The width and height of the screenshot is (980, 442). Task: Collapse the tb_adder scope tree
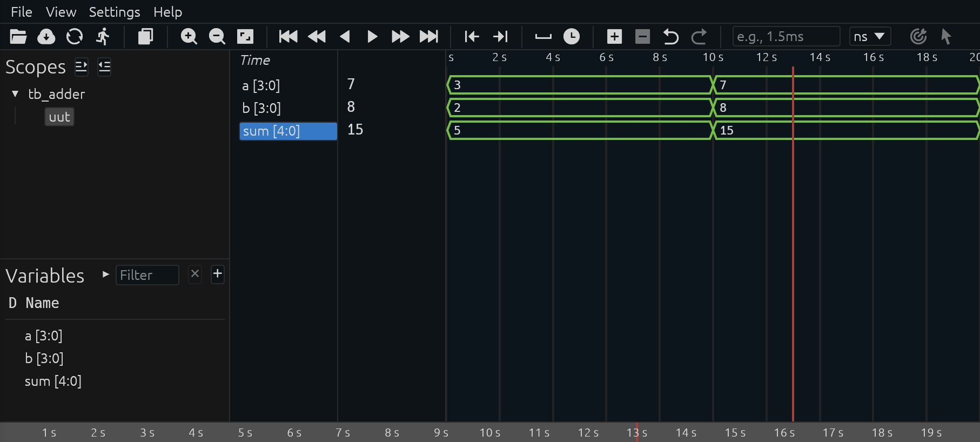[x=15, y=94]
